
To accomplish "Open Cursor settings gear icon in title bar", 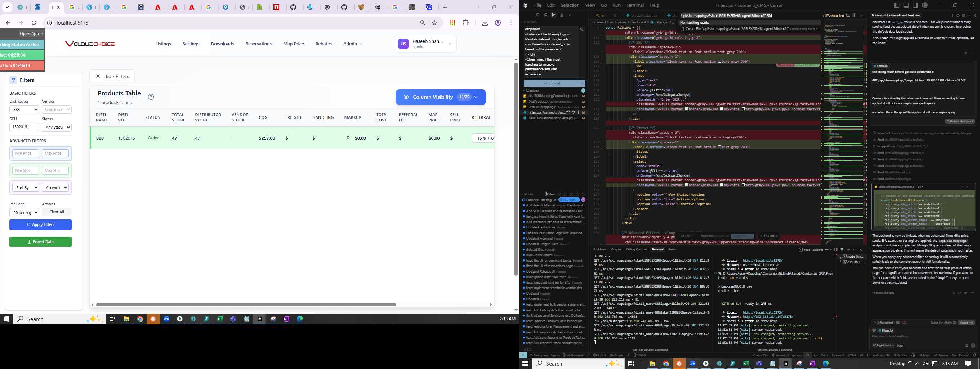I will (x=925, y=5).
